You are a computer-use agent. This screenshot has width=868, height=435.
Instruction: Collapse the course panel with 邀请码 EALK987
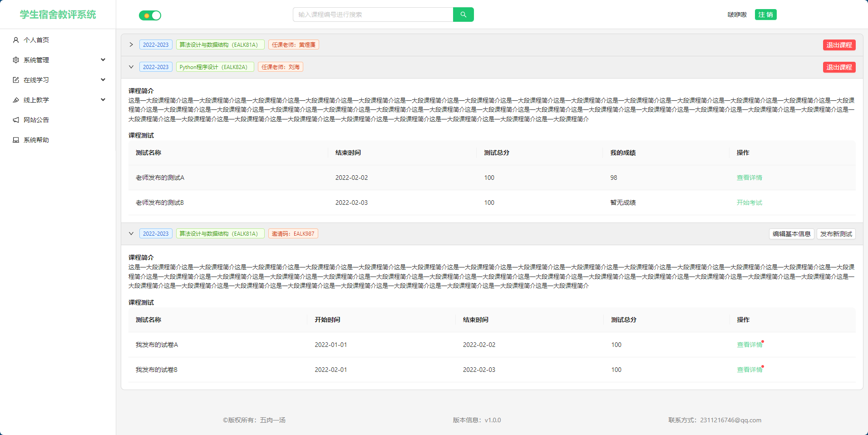click(131, 233)
